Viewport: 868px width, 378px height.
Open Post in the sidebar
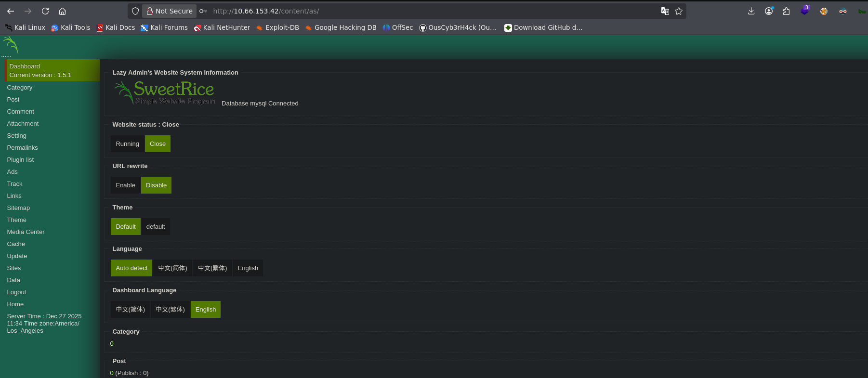point(13,100)
